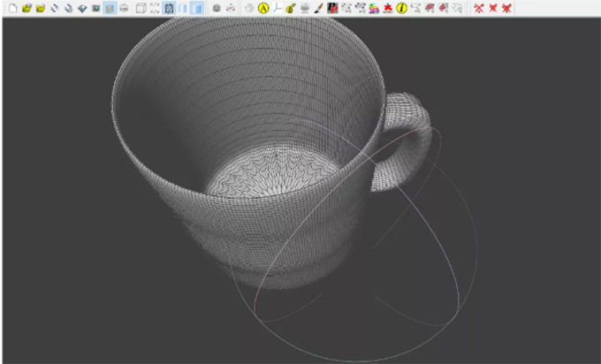This screenshot has height=364, width=601.
Task: Select the rectangle selection tool right of the yellow info icon
Action: [x=415, y=8]
